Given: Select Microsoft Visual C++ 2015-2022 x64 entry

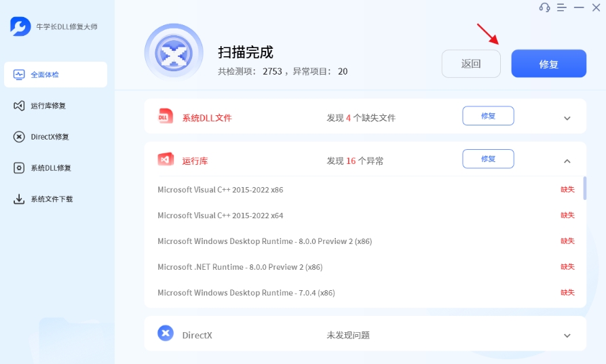Looking at the screenshot, I should tap(221, 216).
